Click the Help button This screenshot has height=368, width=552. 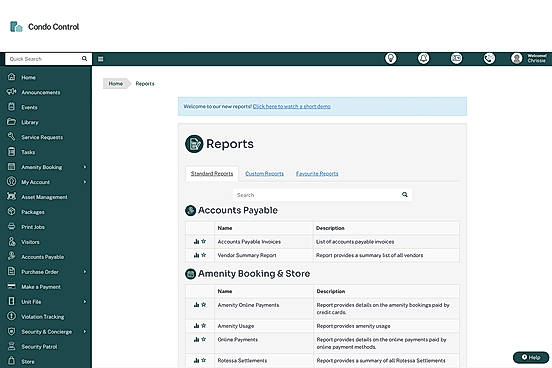[x=531, y=357]
